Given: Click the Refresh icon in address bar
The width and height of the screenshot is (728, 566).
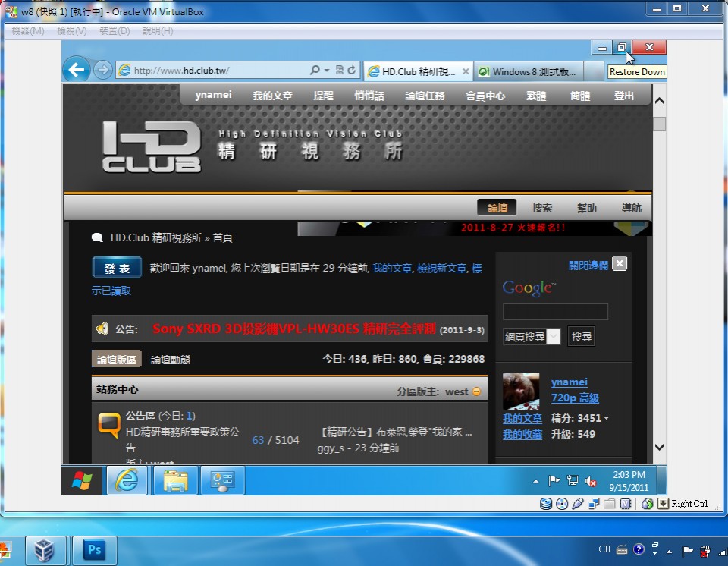Looking at the screenshot, I should [x=352, y=70].
